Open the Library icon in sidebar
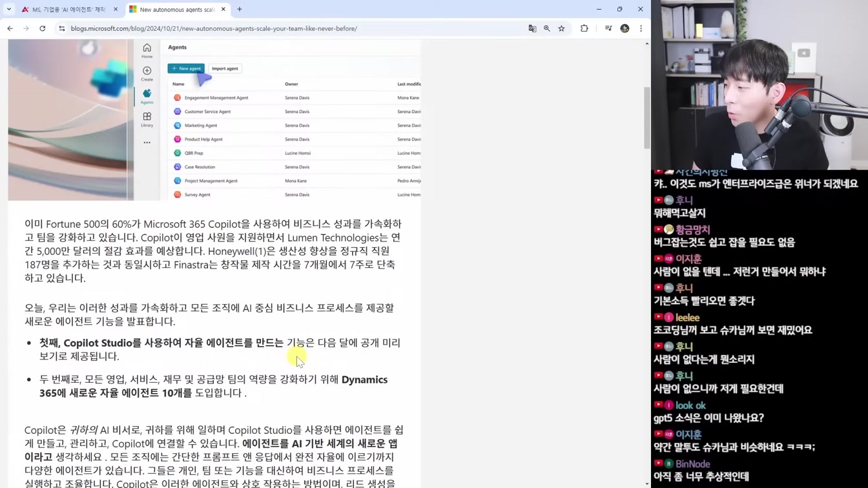Viewport: 868px width, 488px height. pos(147,119)
